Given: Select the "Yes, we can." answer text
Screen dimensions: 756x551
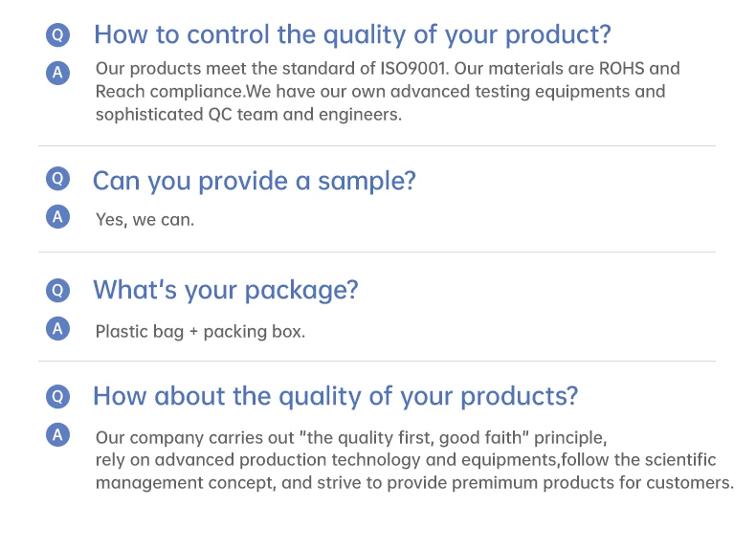Looking at the screenshot, I should (x=145, y=220).
